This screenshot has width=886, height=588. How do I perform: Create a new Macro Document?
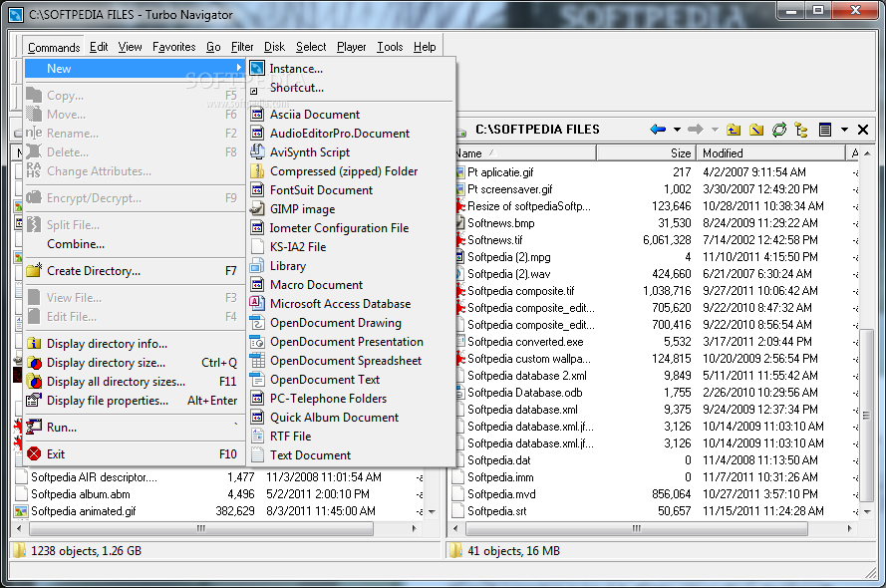pos(351,285)
